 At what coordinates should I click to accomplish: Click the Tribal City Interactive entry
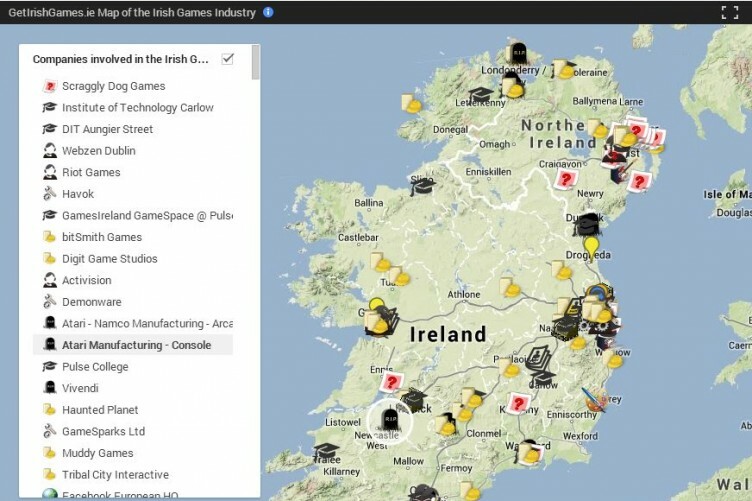point(115,475)
